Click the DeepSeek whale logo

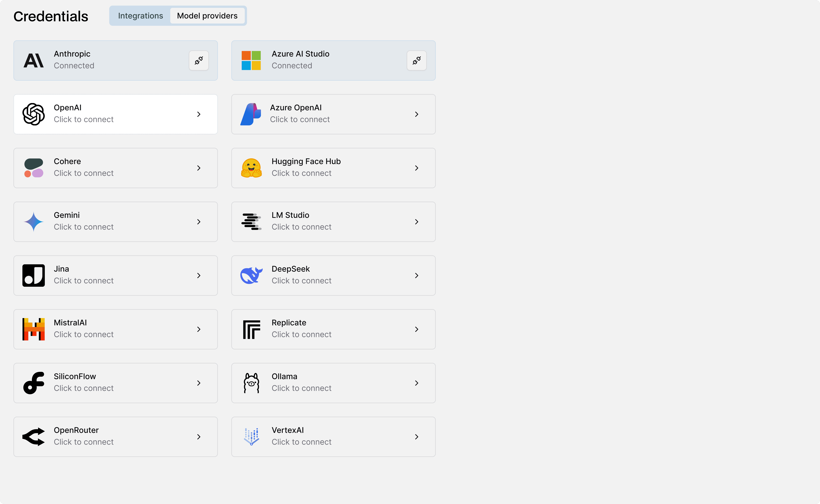point(251,276)
